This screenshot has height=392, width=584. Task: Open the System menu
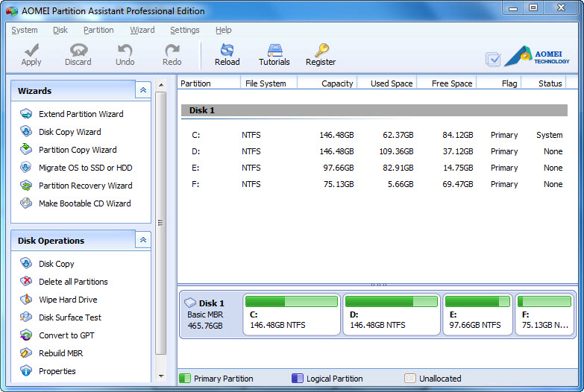[x=24, y=30]
